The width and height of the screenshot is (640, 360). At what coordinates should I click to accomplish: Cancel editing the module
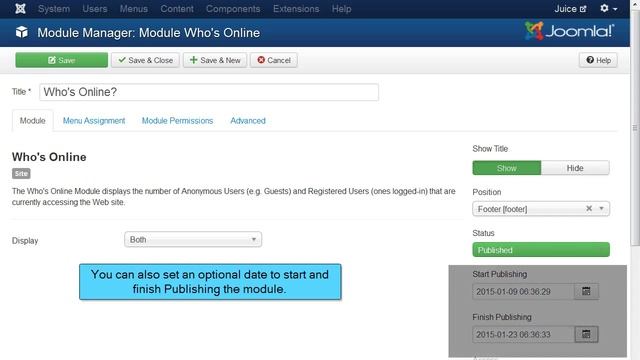pyautogui.click(x=274, y=60)
